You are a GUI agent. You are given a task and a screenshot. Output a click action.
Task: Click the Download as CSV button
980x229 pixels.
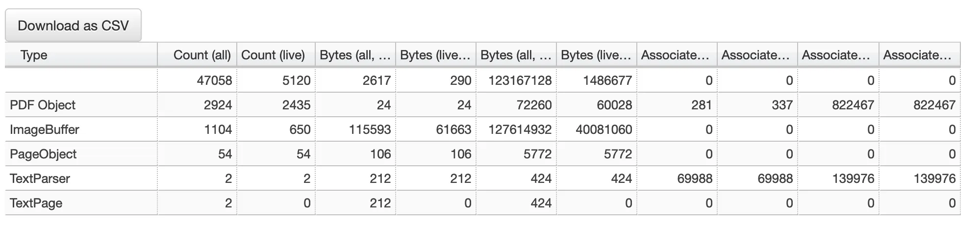(x=73, y=25)
